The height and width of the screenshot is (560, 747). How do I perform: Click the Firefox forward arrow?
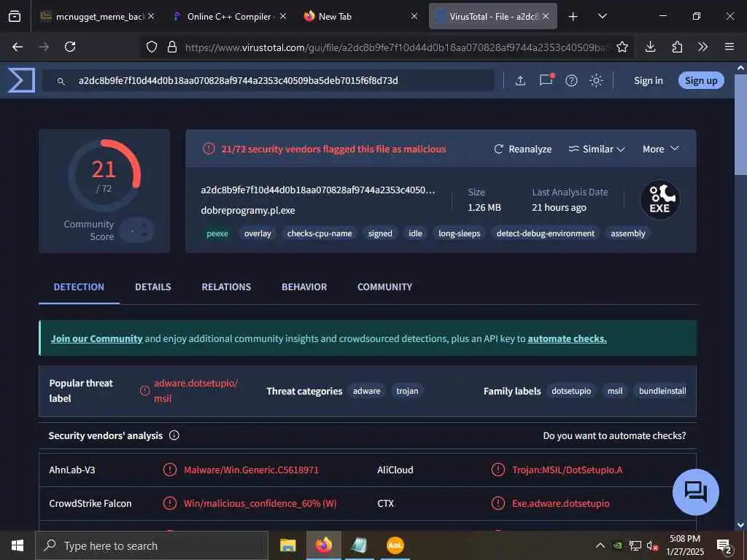click(44, 47)
